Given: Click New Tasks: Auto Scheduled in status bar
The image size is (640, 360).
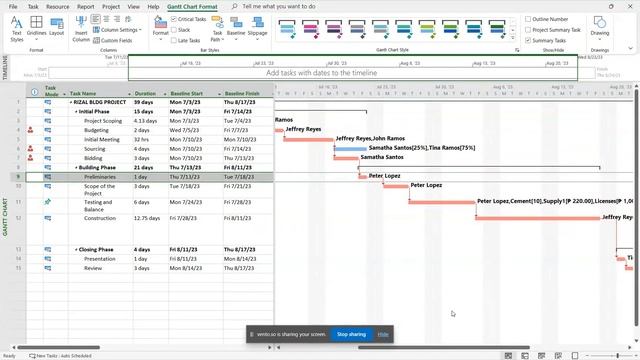Looking at the screenshot, I should coord(60,356).
